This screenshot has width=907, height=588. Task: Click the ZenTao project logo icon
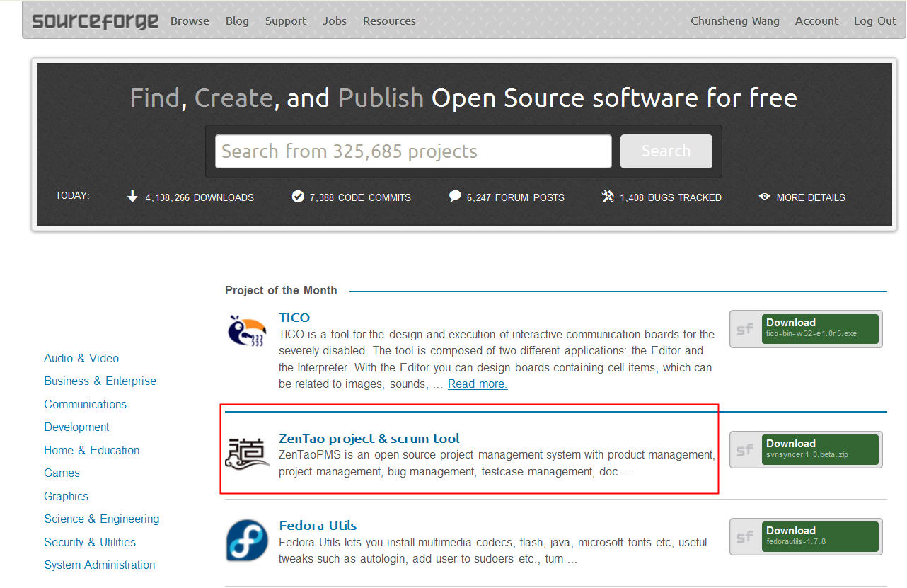[x=247, y=452]
